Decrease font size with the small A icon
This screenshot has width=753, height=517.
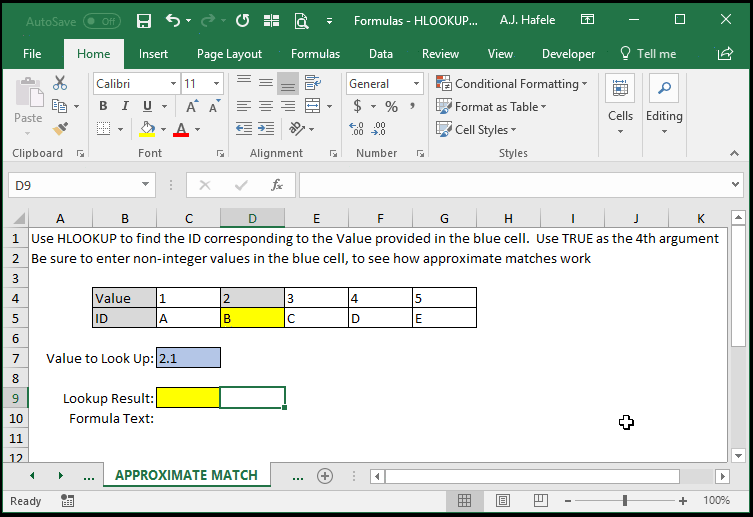point(214,106)
